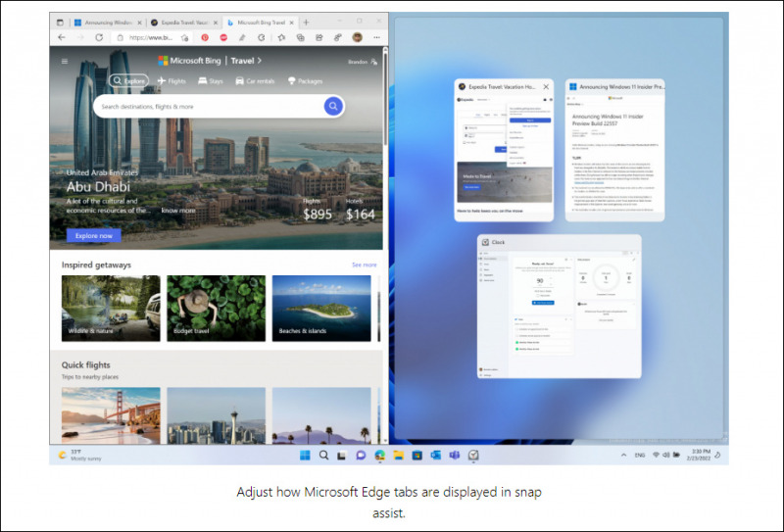Click the Brandon account icon on Bing Travel

(374, 62)
